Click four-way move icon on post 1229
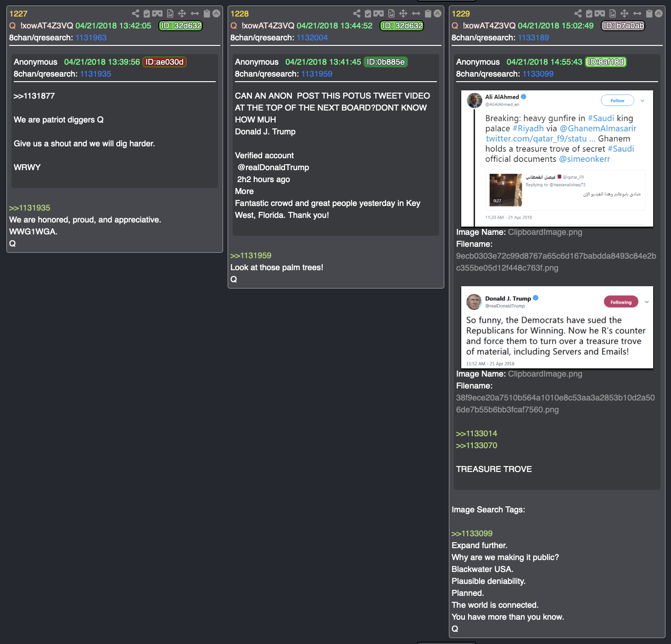This screenshot has height=644, width=671. pos(625,14)
